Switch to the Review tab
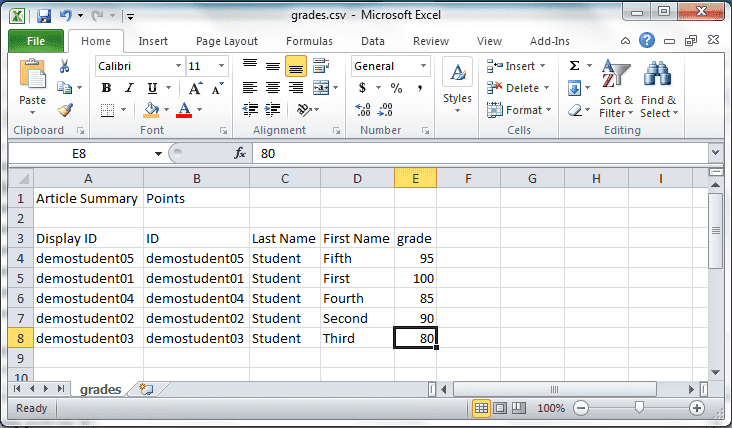732x428 pixels. 430,41
